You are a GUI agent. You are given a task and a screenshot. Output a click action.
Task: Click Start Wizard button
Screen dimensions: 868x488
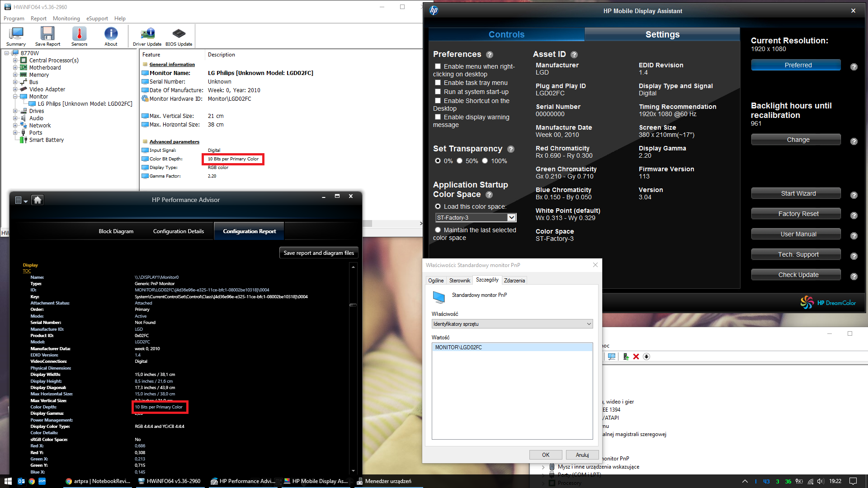796,193
